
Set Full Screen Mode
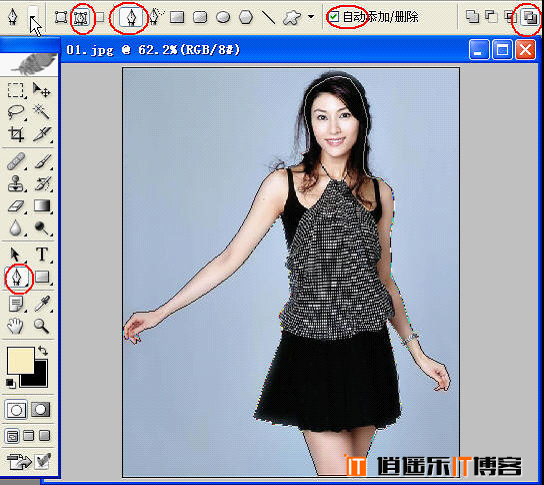44,435
